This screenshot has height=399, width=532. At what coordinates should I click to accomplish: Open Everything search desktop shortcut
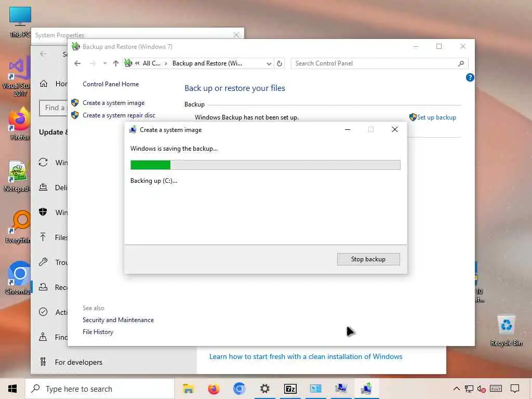[18, 228]
